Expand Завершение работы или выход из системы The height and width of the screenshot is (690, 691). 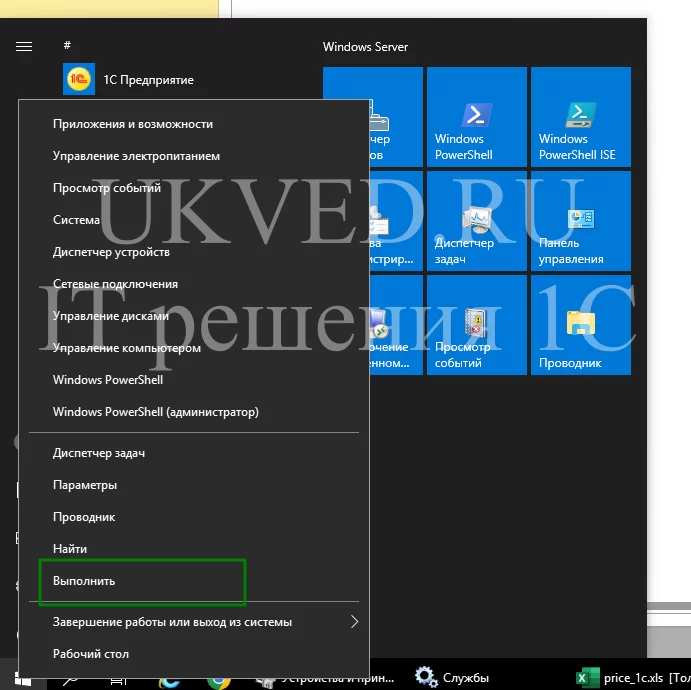tap(194, 622)
